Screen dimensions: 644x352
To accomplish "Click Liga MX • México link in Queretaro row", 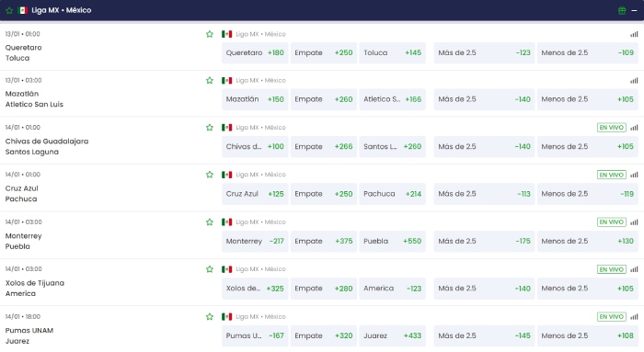I will (x=260, y=34).
